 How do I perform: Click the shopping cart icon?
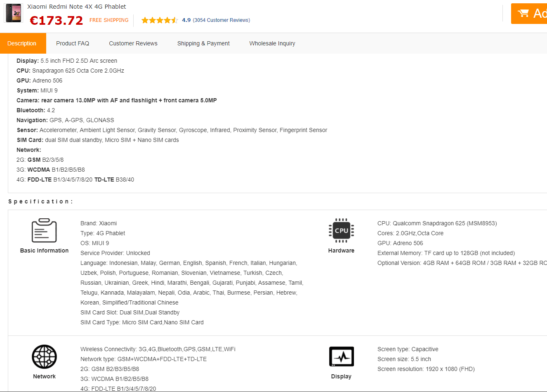click(523, 13)
